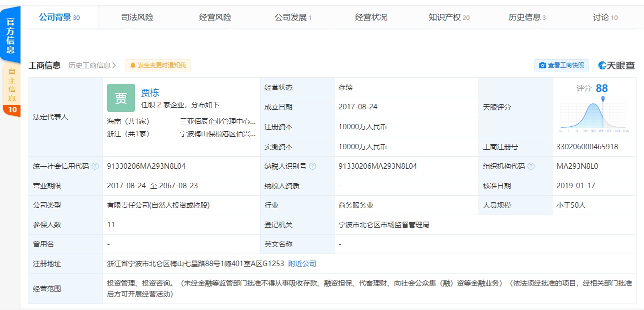Screen dimensions: 644x310
Task: Select the 自主信息 side tab
Action: click(x=11, y=85)
